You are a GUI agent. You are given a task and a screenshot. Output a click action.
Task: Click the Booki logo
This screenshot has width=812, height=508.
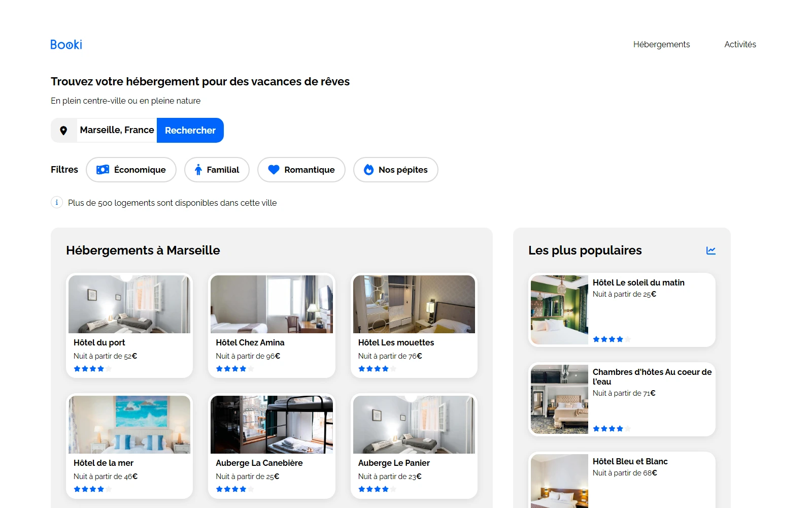tap(66, 45)
